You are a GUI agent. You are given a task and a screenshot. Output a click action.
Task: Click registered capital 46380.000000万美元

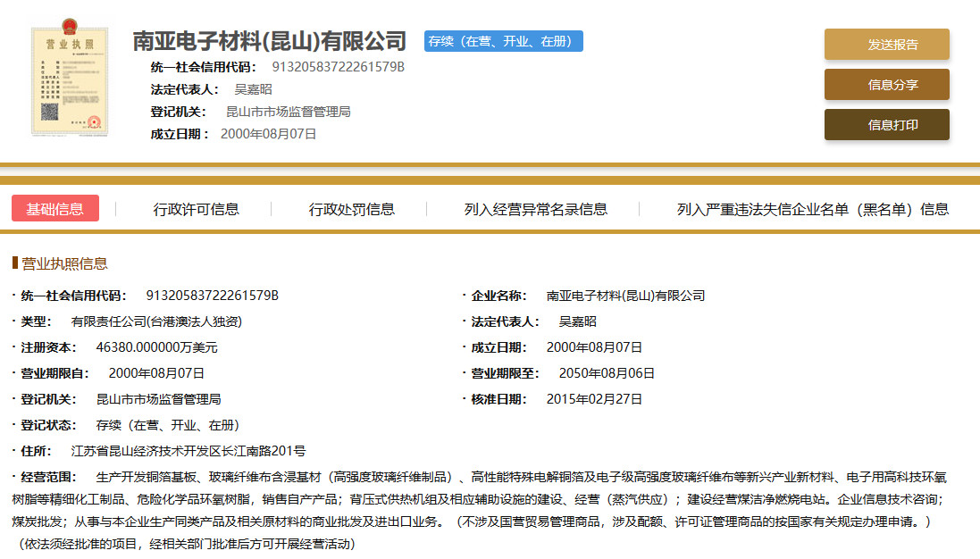(x=157, y=347)
